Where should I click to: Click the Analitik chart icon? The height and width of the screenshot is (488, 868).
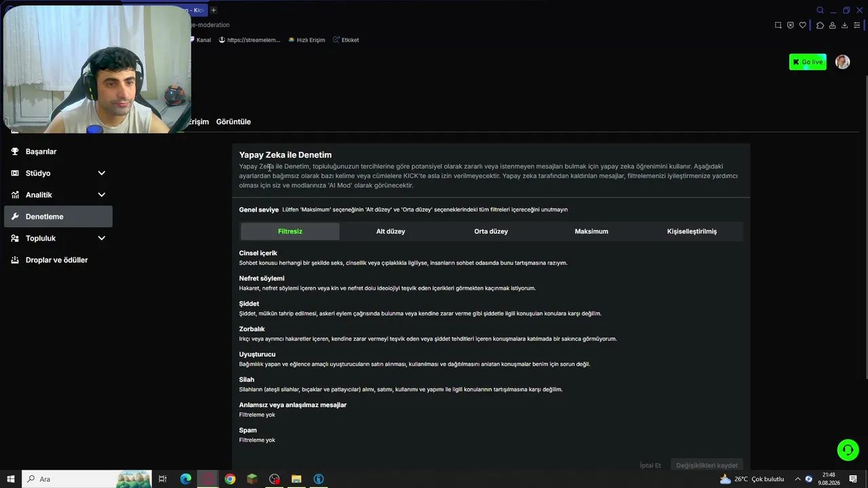(x=15, y=195)
